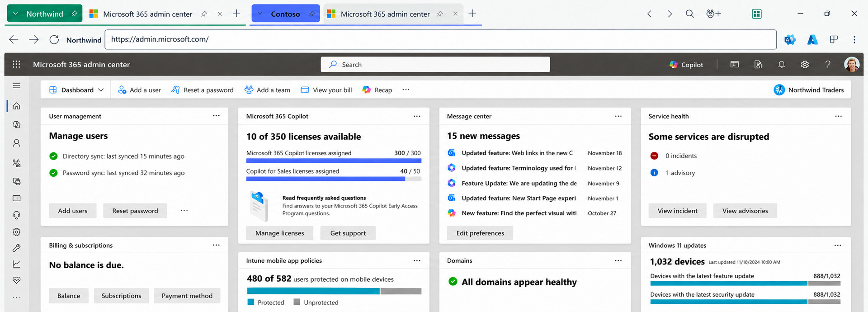Open the add profile people icon

(713, 14)
